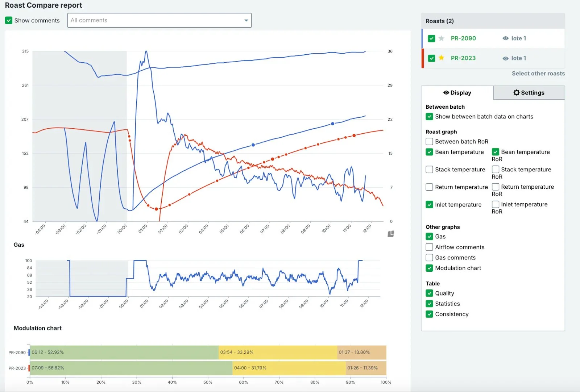The height and width of the screenshot is (392, 580).
Task: Click the Select other roasts link
Action: point(538,74)
